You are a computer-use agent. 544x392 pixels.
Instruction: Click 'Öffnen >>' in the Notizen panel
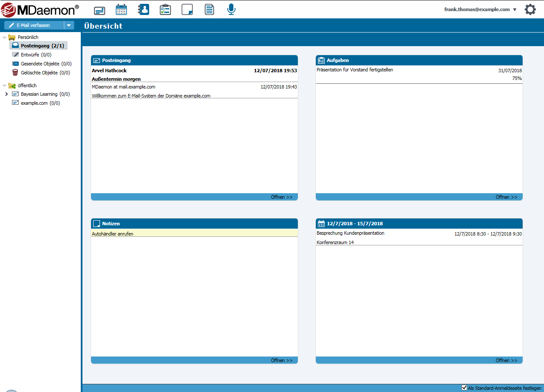[x=281, y=360]
